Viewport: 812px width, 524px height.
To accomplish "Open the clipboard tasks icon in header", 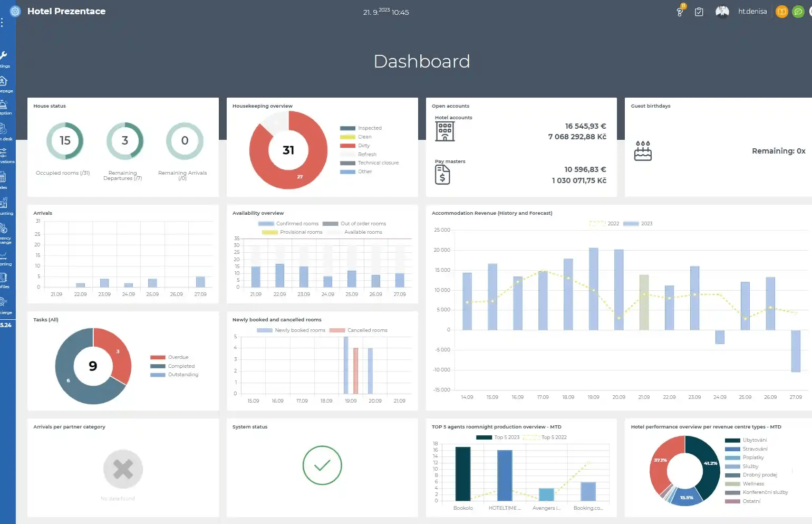I will coord(699,12).
